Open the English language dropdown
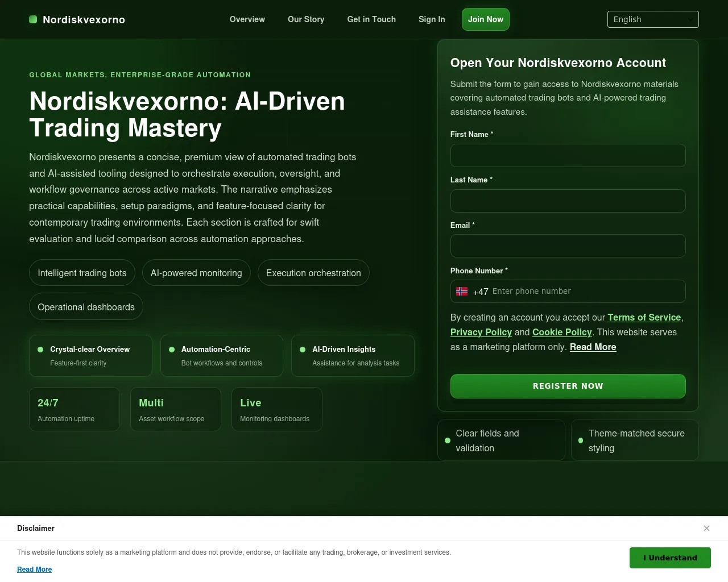Viewport: 728px width, 582px height. pos(653,19)
